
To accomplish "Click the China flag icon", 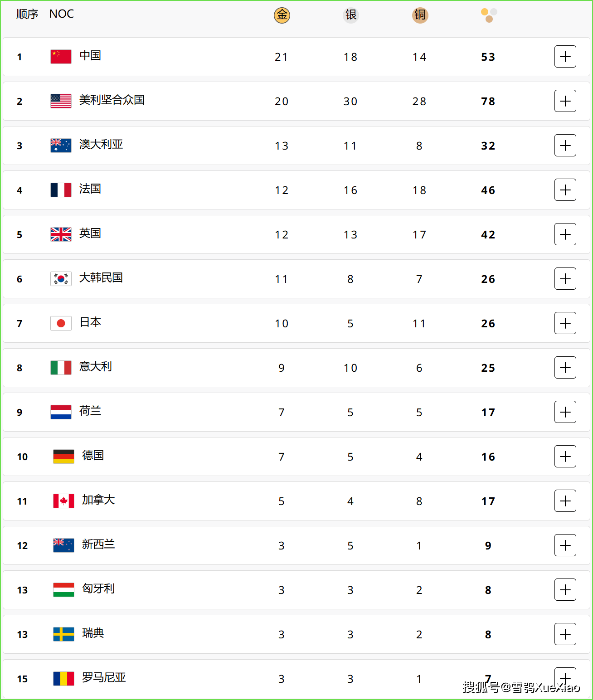I will tap(61, 57).
